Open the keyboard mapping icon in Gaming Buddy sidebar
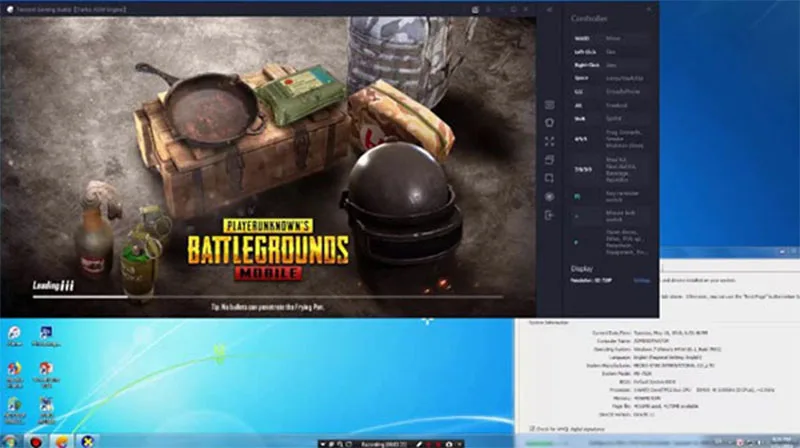 (549, 105)
